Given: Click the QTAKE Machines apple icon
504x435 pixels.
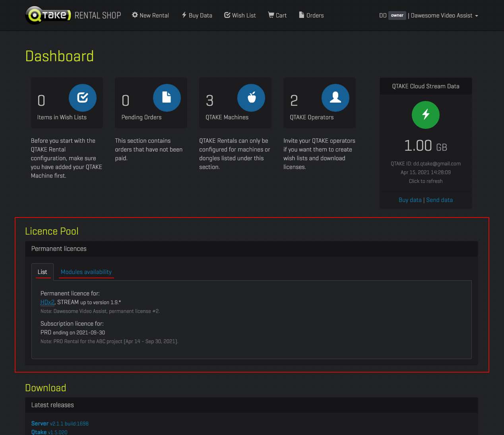Looking at the screenshot, I should click(251, 98).
